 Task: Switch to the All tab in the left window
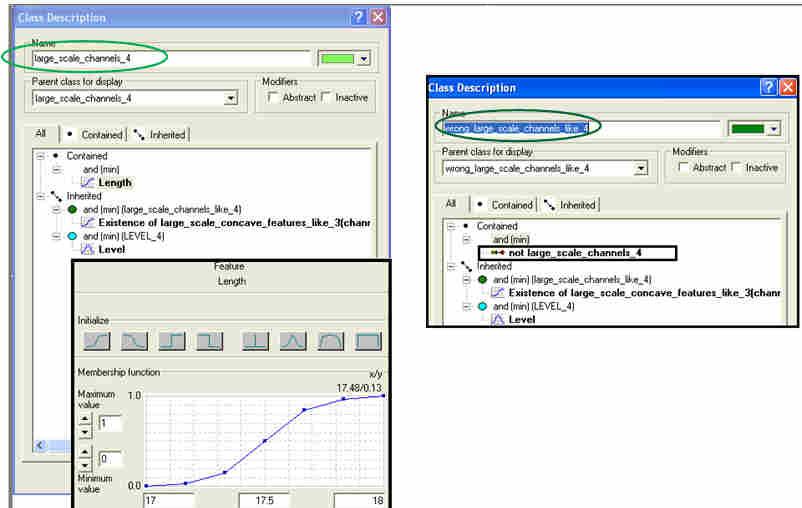[41, 134]
